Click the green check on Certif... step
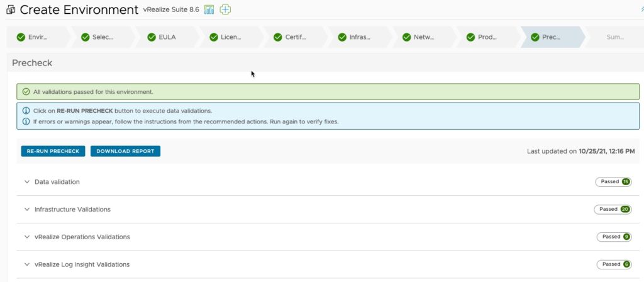 (x=278, y=37)
